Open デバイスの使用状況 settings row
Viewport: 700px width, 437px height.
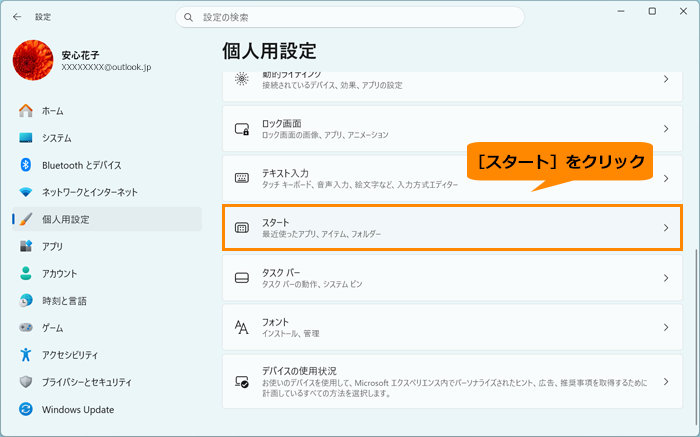(x=452, y=382)
